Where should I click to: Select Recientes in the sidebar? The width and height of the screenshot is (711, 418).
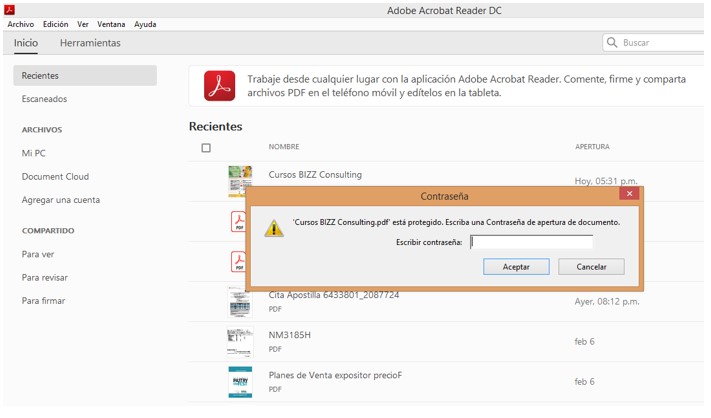click(85, 76)
